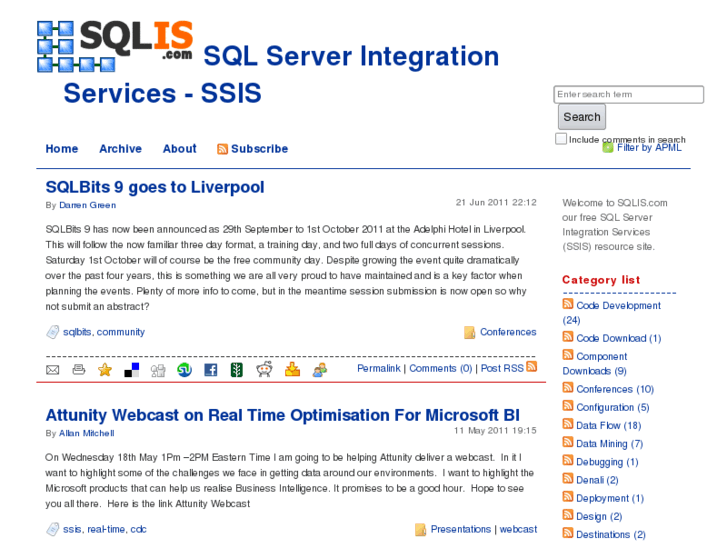This screenshot has height=545, width=727.
Task: Open the sqlbits tag
Action: 77,332
